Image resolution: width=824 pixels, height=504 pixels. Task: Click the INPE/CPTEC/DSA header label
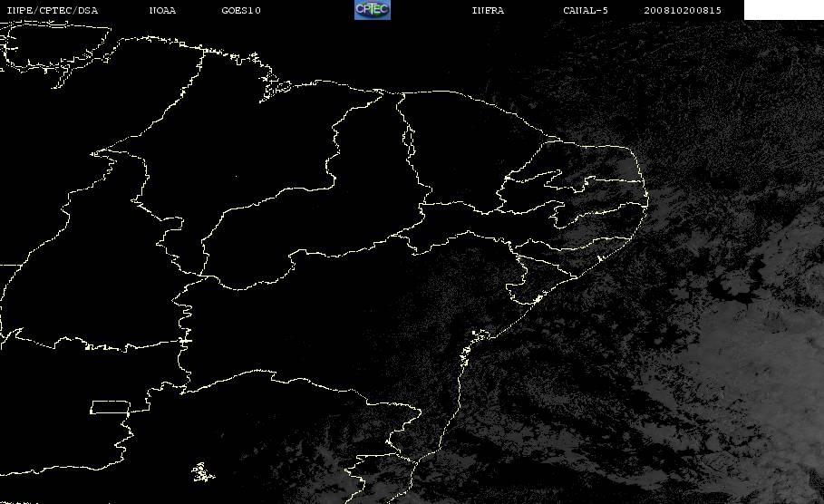53,10
